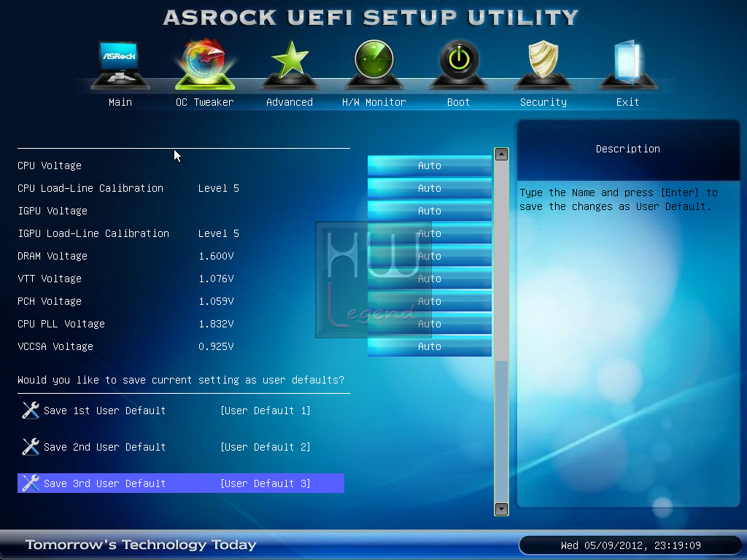Switch to the OC Tweaker tab label

coord(205,102)
